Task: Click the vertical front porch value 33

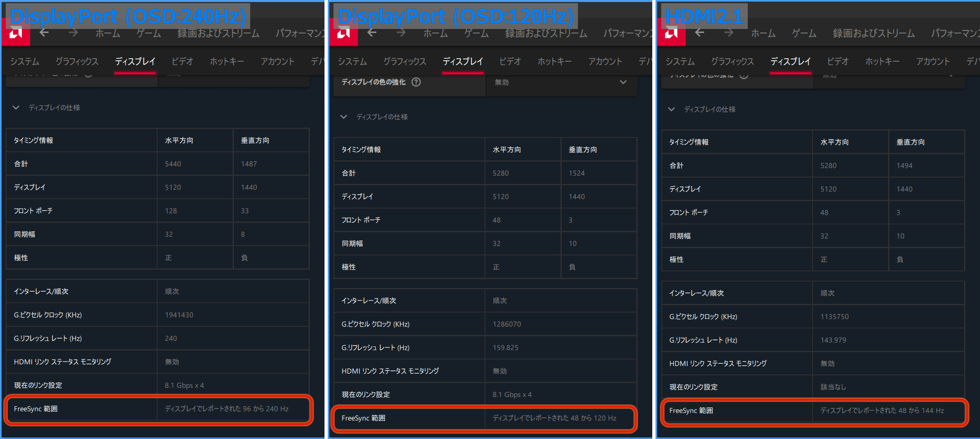Action: pyautogui.click(x=245, y=211)
